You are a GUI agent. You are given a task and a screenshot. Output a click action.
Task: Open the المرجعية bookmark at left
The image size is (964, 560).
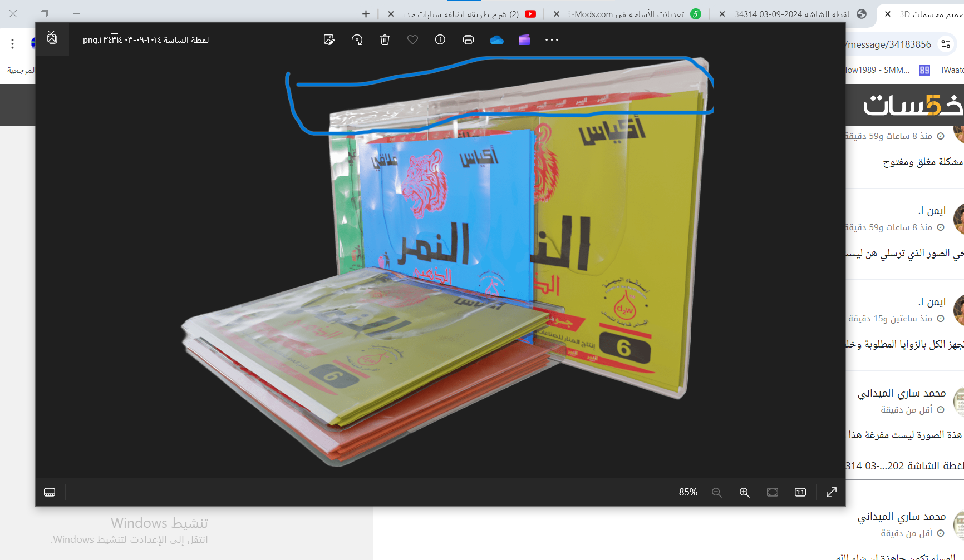click(x=21, y=70)
